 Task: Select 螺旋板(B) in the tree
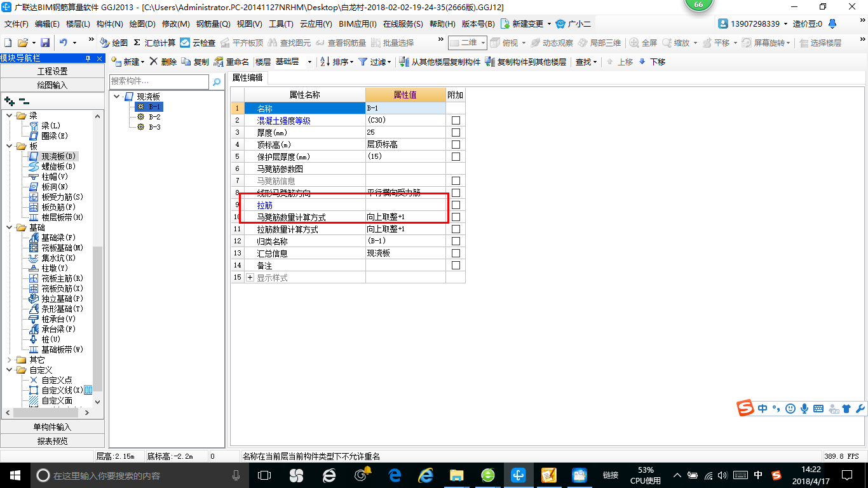(58, 166)
